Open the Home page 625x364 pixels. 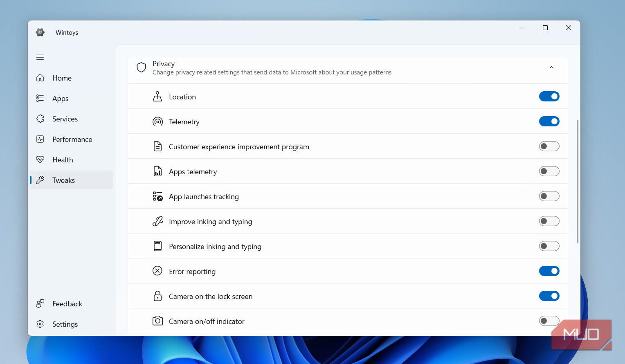pos(71,78)
